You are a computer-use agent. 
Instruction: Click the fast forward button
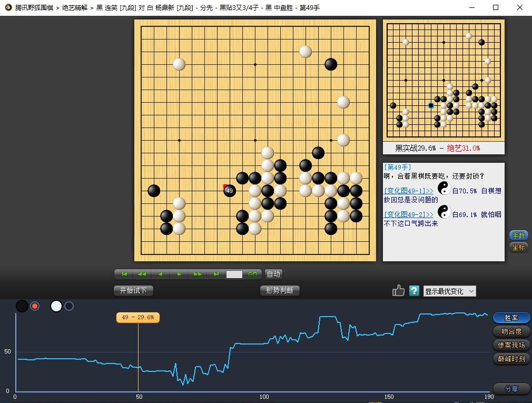[198, 274]
